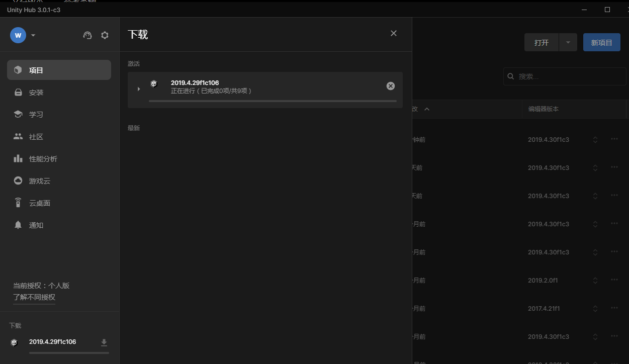Viewport: 629px width, 364px height.
Task: Select 游戏云 in the sidebar
Action: pyautogui.click(x=59, y=180)
